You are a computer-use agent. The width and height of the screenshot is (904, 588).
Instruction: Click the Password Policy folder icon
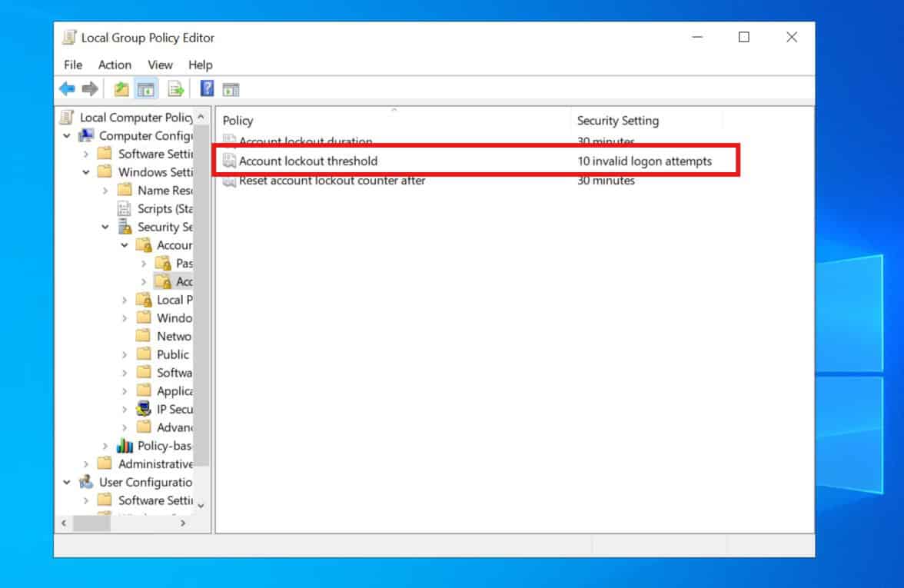pos(163,264)
